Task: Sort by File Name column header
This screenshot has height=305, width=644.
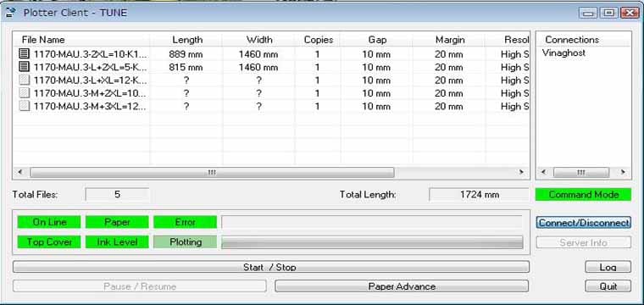Action: click(81, 40)
